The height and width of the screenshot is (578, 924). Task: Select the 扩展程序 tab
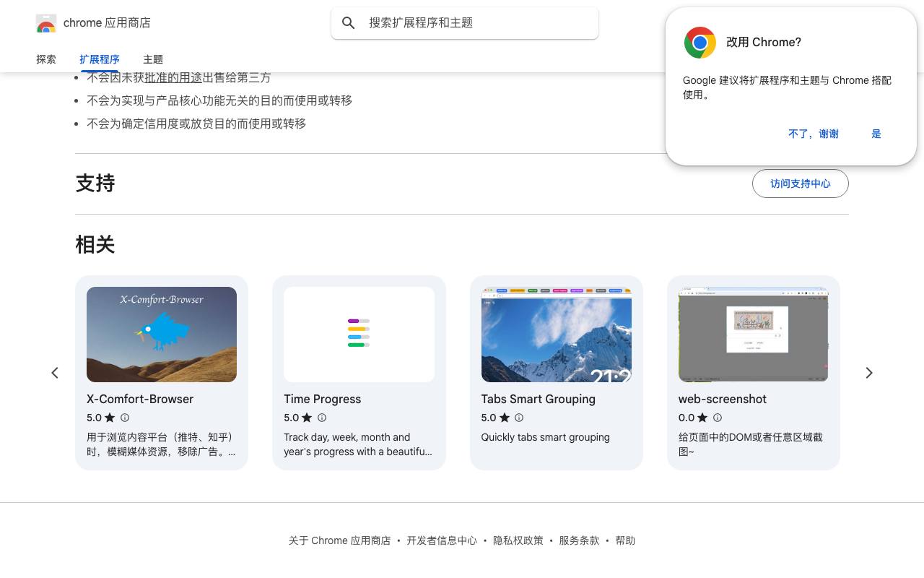(100, 59)
